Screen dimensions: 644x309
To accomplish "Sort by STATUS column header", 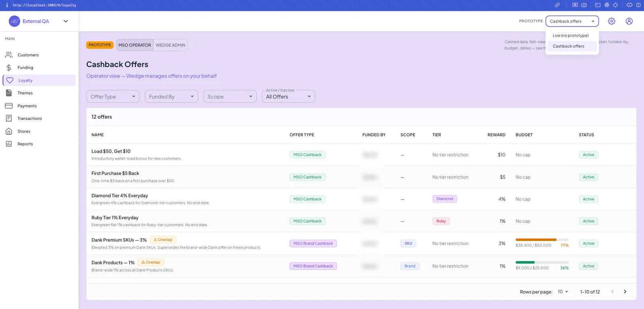I will [x=586, y=135].
